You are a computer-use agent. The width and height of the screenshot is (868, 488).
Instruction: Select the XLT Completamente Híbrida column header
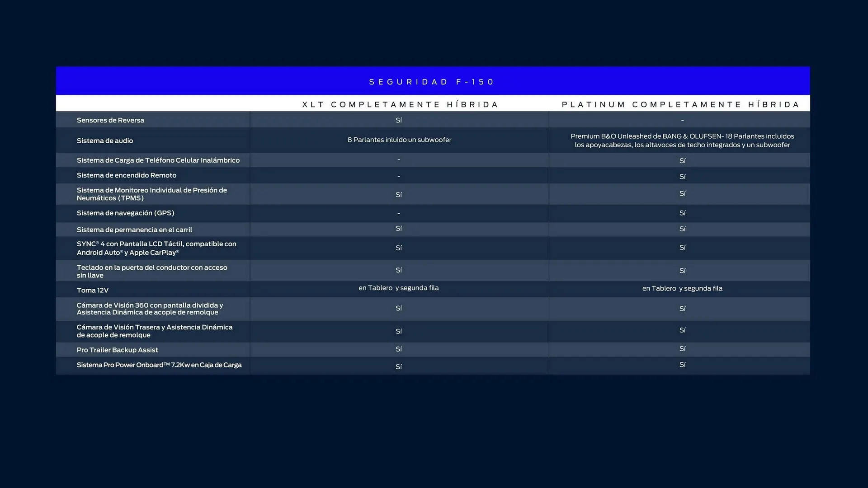[400, 104]
